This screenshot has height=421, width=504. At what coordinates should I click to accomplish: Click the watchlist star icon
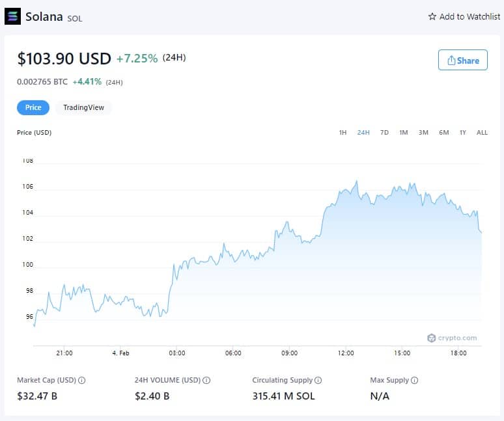coord(432,16)
